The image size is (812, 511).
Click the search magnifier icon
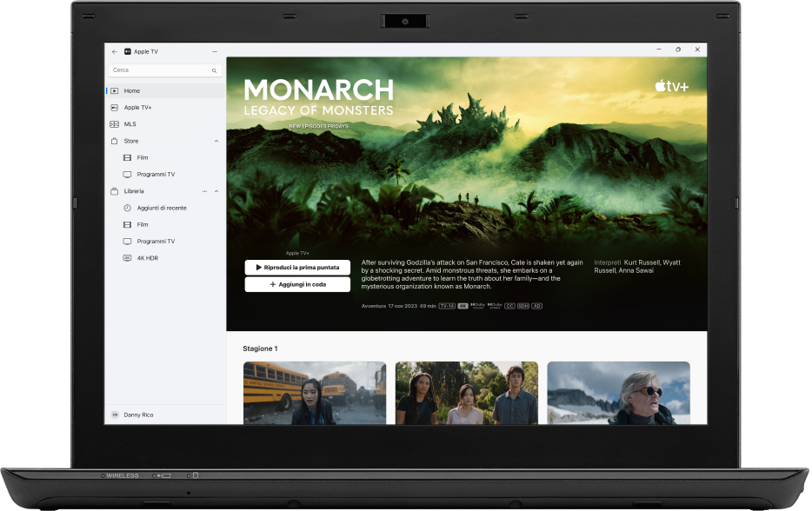point(214,70)
